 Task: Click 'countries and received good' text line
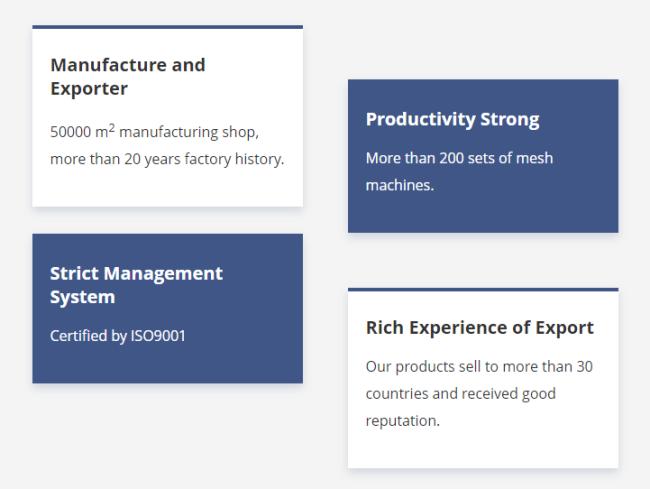click(461, 394)
